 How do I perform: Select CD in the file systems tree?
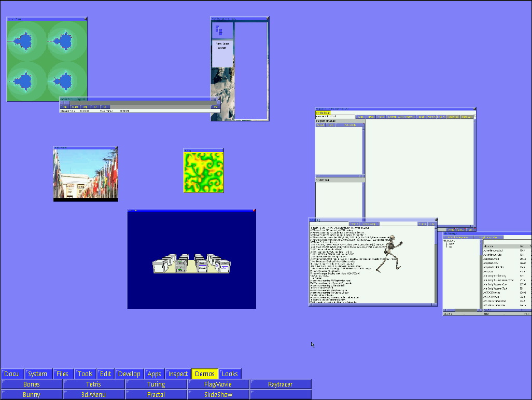click(x=451, y=247)
